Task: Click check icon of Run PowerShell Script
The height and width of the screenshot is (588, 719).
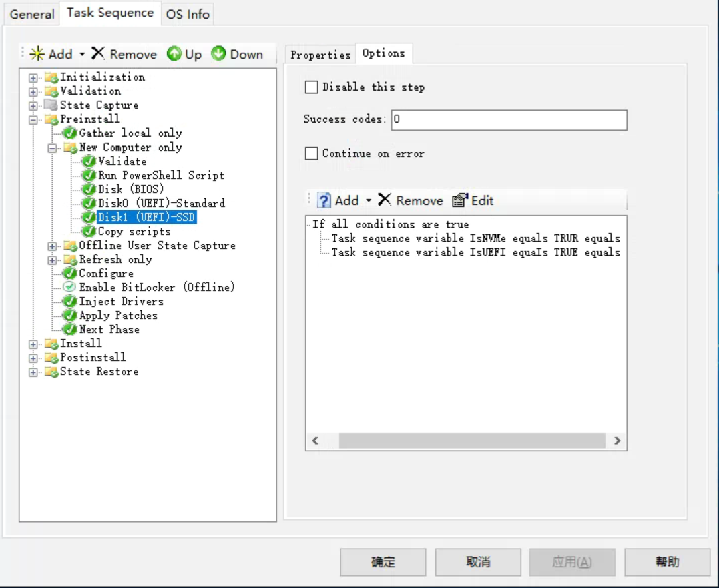Action: pos(89,175)
